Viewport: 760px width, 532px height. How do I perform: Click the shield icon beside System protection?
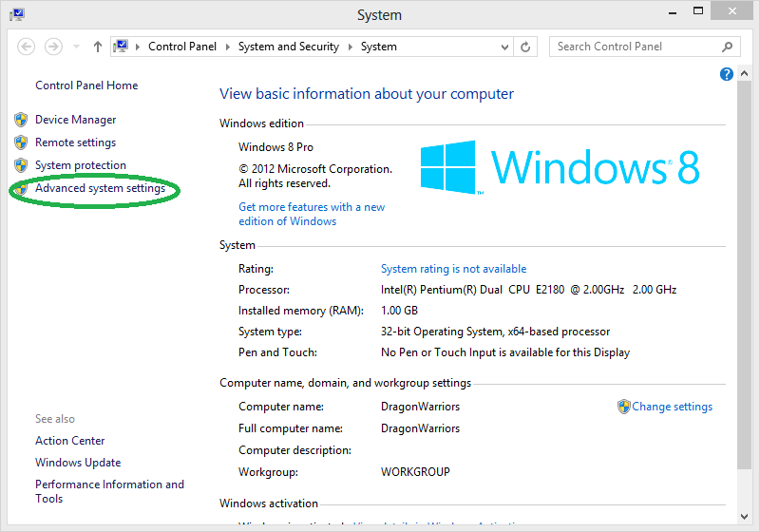[x=21, y=165]
